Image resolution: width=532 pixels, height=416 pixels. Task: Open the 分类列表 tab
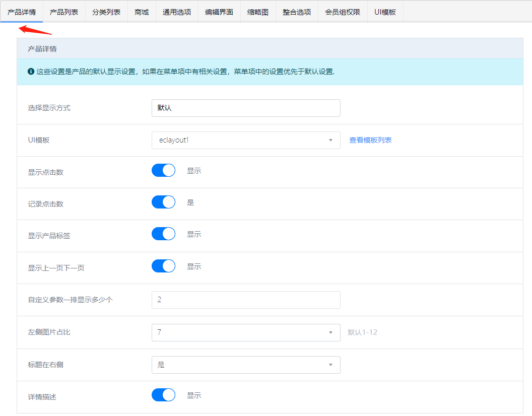click(x=106, y=12)
